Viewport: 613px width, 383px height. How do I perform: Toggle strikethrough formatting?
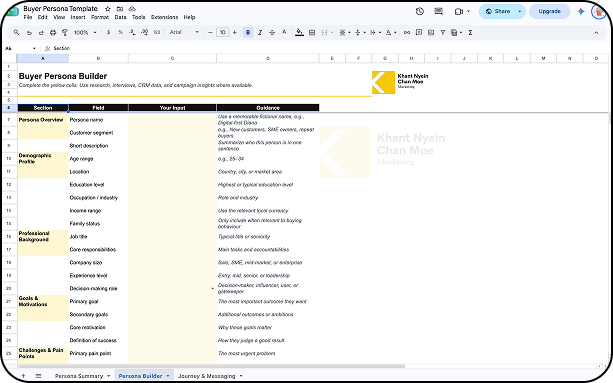[x=272, y=32]
